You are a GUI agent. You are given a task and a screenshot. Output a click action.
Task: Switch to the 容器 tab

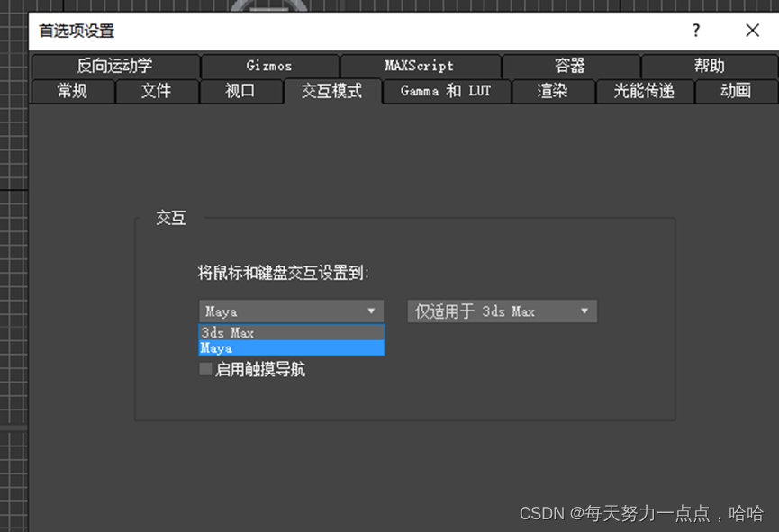coord(571,66)
